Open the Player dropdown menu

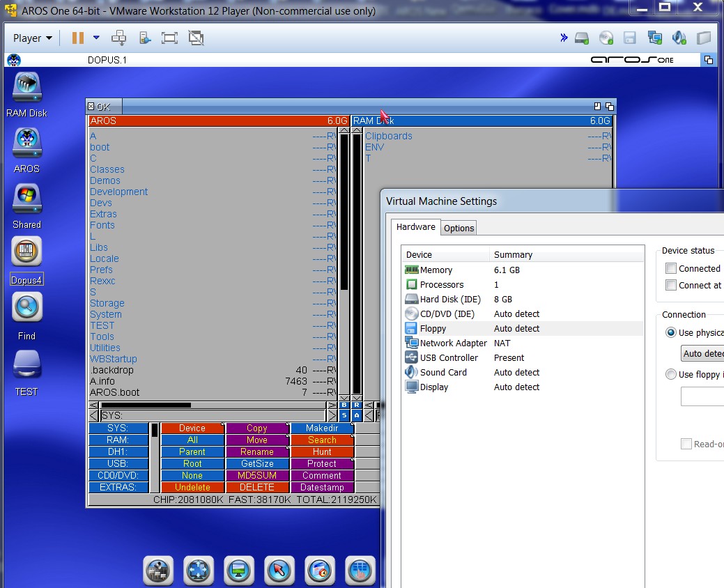(33, 38)
